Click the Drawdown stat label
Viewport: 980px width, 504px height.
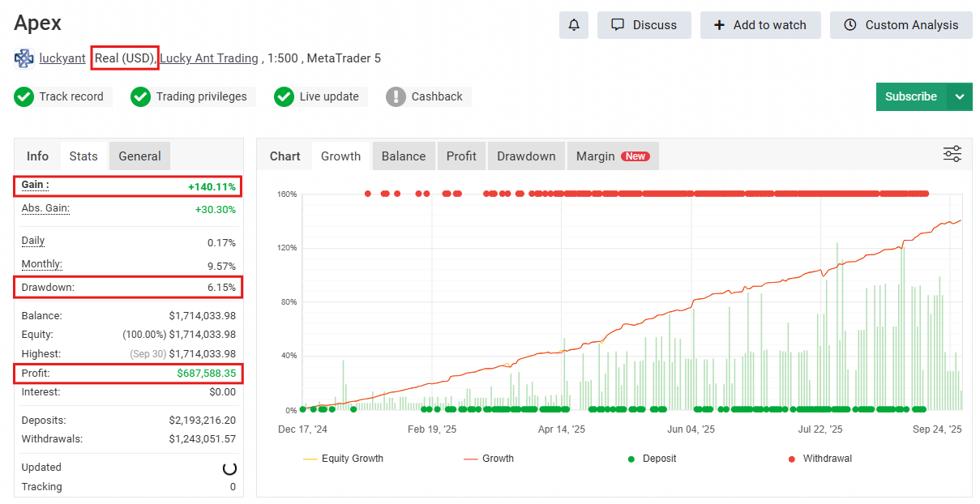tap(48, 288)
